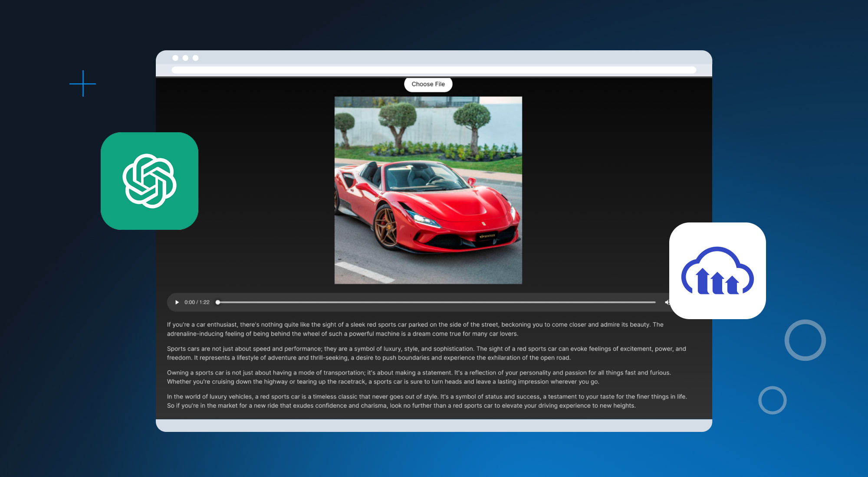Click paragraph starting "Owning a sports car"
Image resolution: width=868 pixels, height=477 pixels.
(x=419, y=377)
